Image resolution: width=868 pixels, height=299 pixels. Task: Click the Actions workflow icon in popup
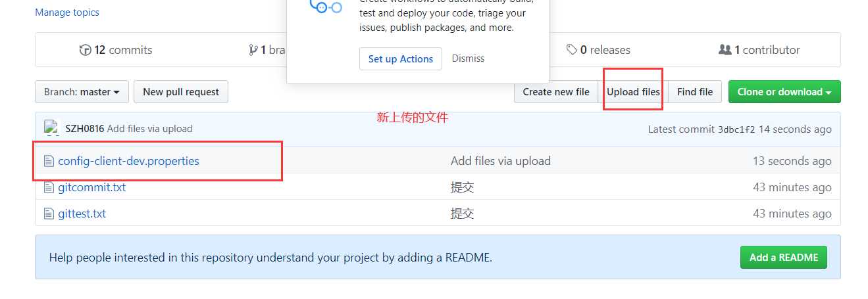pyautogui.click(x=326, y=7)
